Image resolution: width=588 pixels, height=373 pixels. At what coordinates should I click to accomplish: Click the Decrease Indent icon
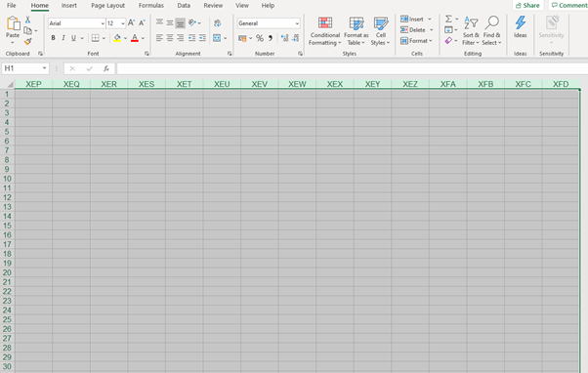pos(192,38)
